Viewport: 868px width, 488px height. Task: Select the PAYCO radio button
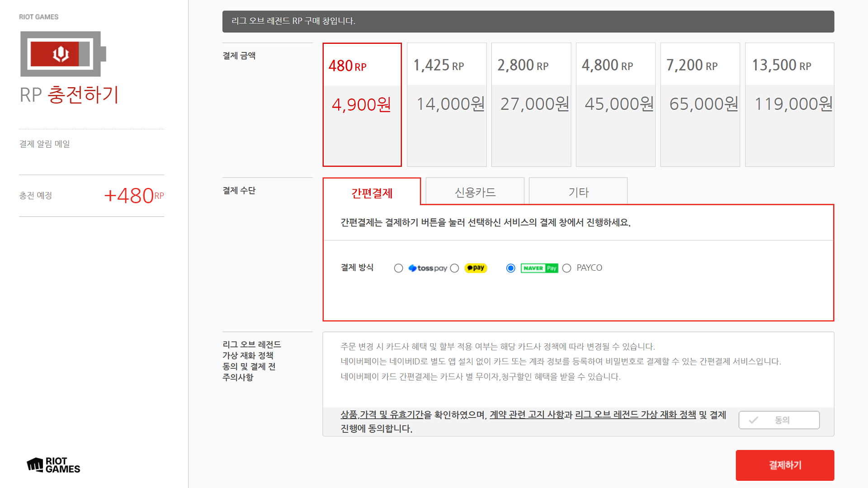coord(566,268)
